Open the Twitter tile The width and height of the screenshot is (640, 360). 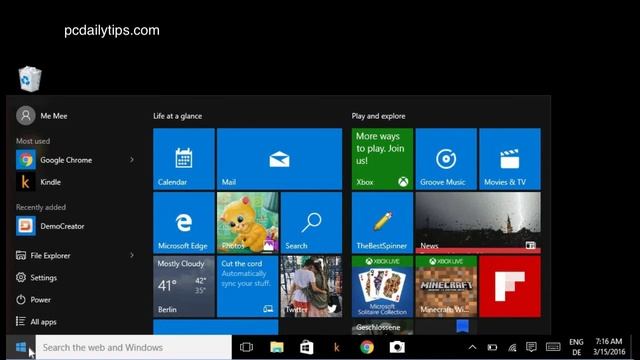click(311, 287)
